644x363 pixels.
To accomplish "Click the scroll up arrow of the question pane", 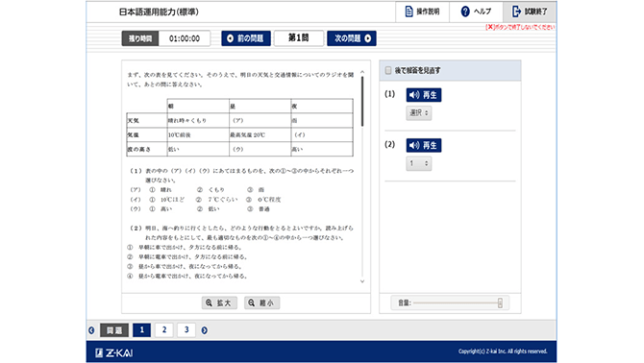I will click(x=362, y=72).
